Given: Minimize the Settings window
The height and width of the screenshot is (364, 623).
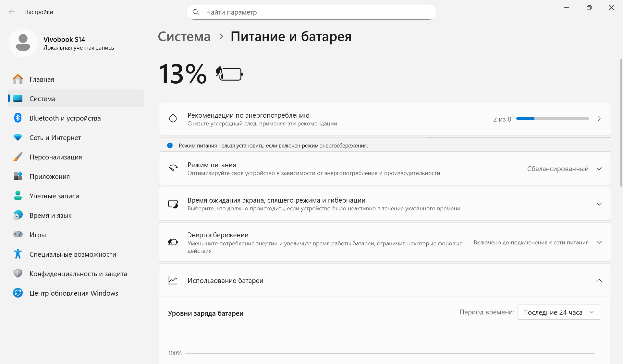Looking at the screenshot, I should tap(567, 8).
